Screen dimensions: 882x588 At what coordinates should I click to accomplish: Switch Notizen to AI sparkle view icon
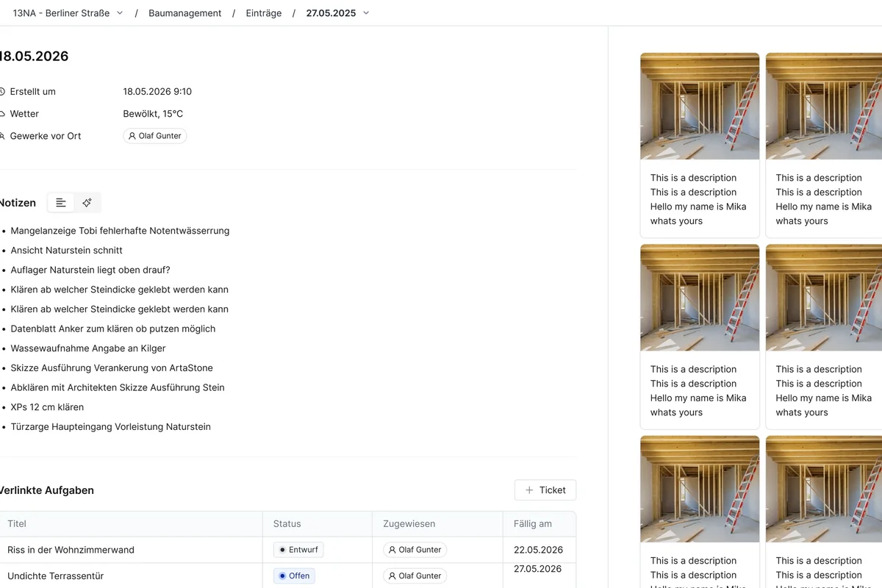(87, 203)
